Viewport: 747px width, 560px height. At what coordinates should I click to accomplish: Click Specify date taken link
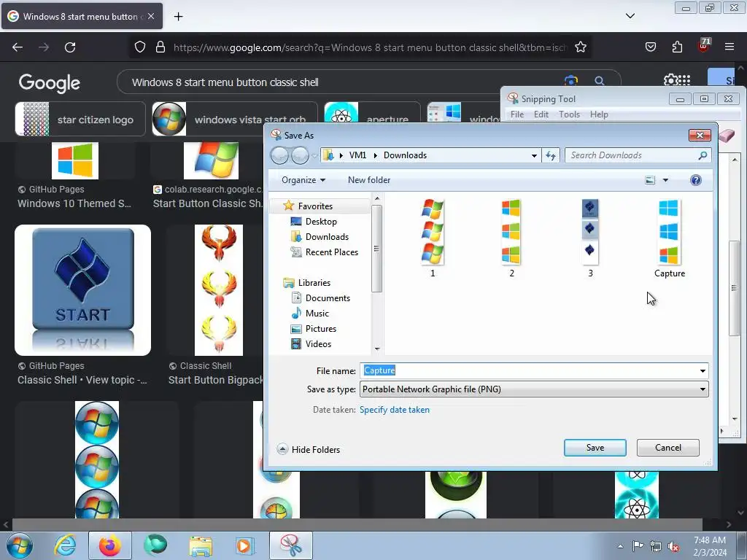[395, 410]
